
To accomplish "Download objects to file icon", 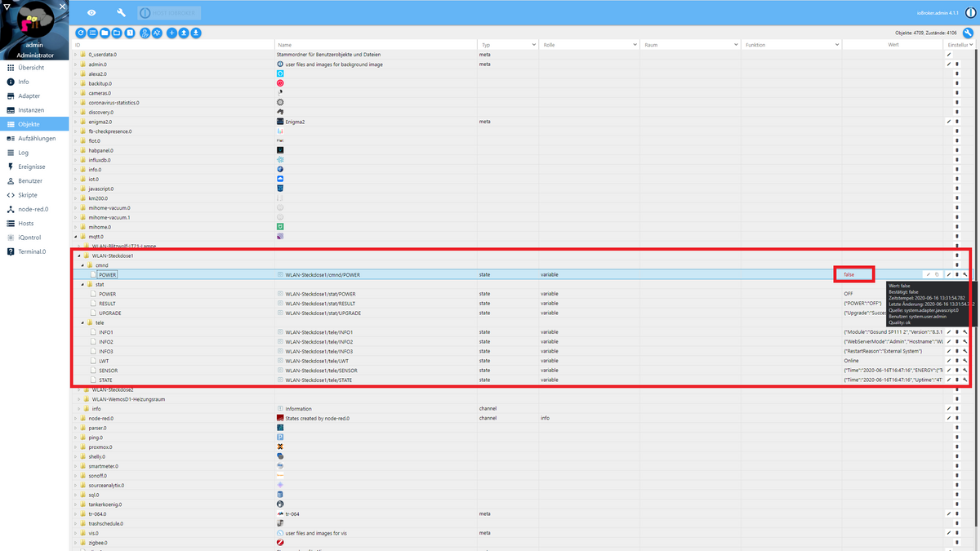I will point(196,33).
